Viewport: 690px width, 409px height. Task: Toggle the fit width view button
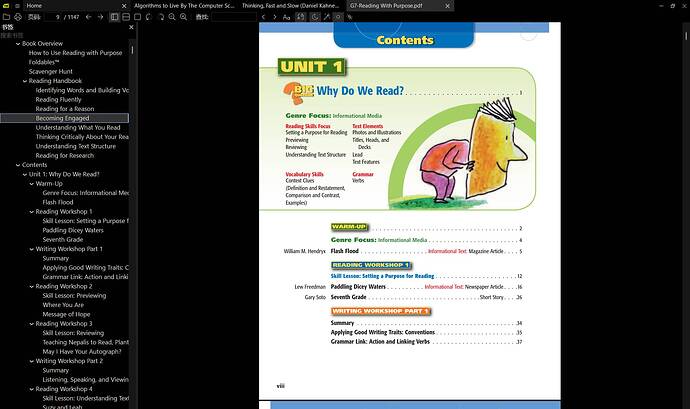tap(126, 17)
